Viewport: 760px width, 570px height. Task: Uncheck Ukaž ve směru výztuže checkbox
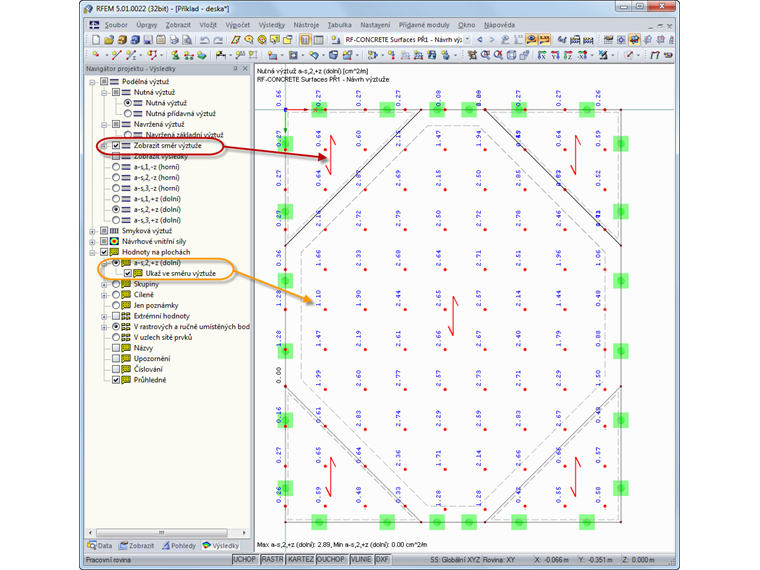click(x=127, y=273)
